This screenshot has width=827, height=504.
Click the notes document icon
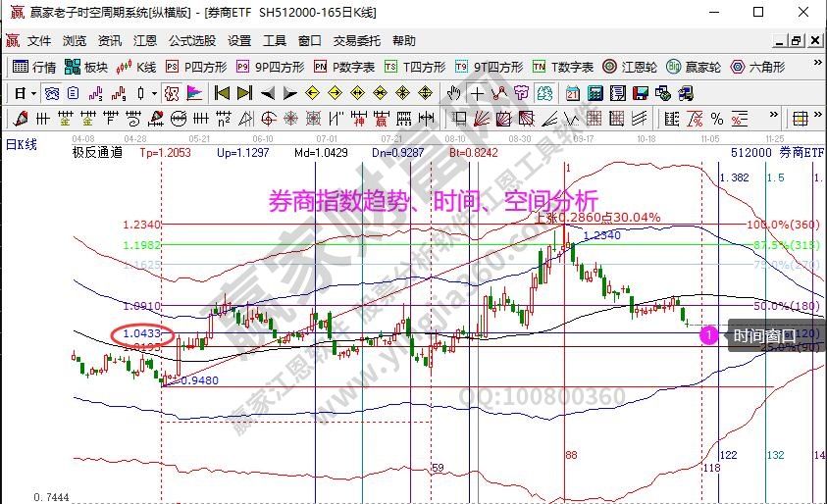point(618,94)
